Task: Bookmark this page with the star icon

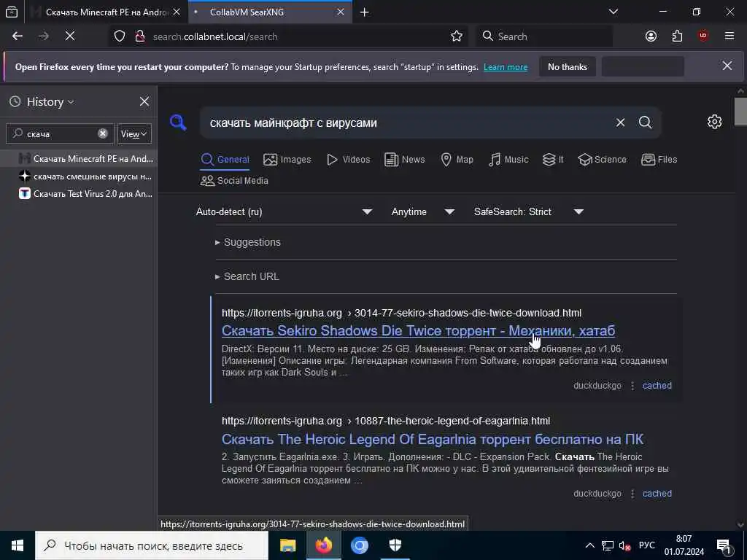Action: (x=457, y=36)
